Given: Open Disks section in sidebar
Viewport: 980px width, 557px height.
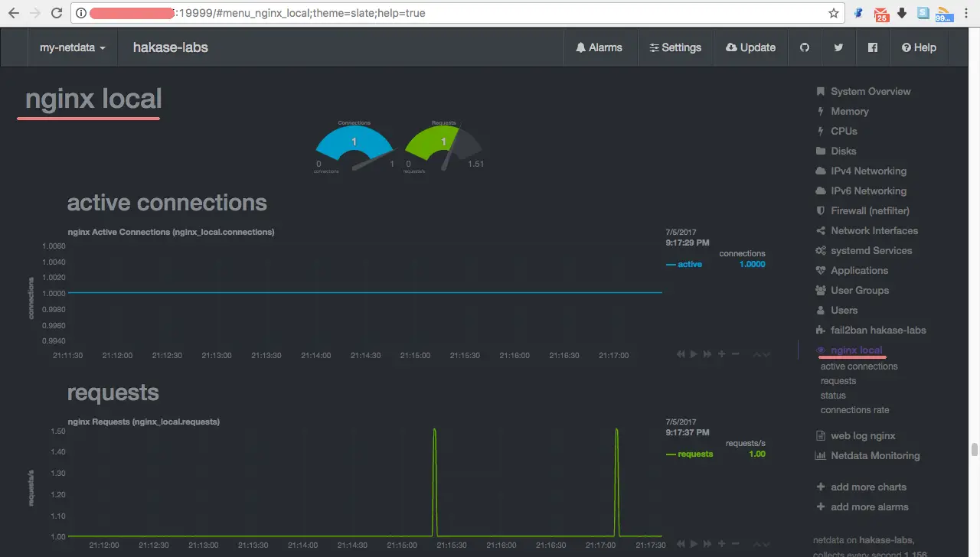Looking at the screenshot, I should click(836, 151).
